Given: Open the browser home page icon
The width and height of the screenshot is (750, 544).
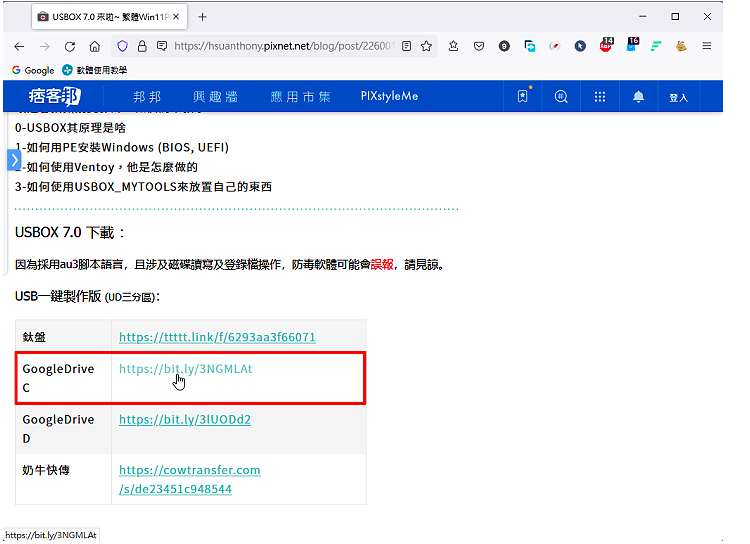Looking at the screenshot, I should (95, 46).
